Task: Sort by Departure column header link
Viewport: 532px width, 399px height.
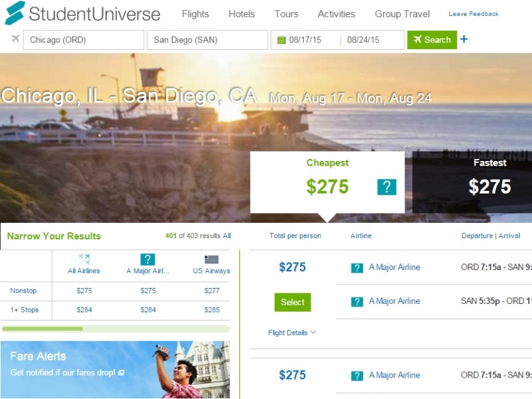Action: click(477, 235)
